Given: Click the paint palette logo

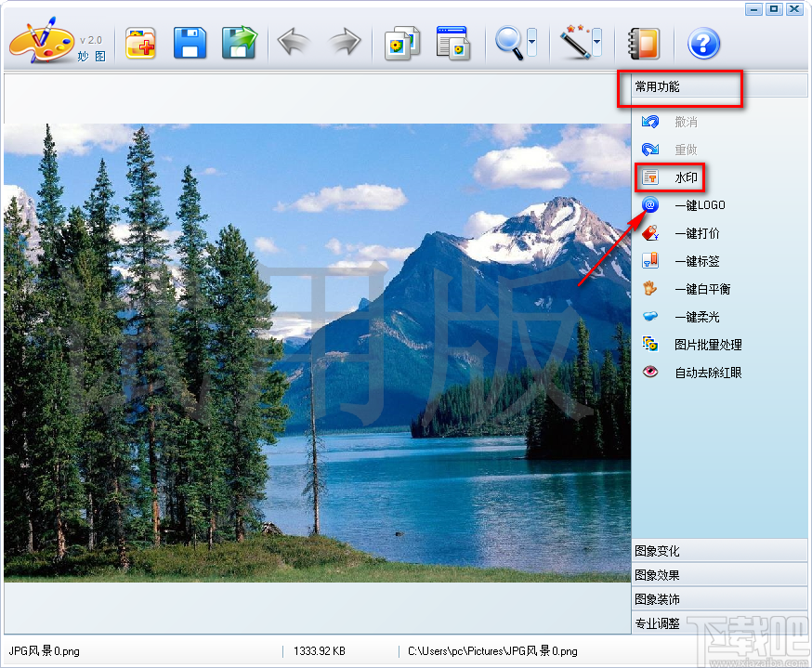Looking at the screenshot, I should [x=42, y=42].
